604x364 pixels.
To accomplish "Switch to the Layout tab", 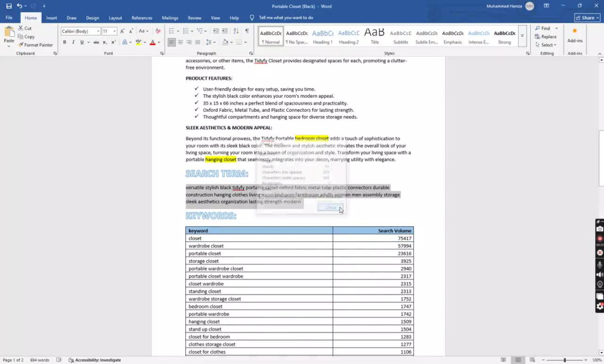I will pyautogui.click(x=115, y=18).
